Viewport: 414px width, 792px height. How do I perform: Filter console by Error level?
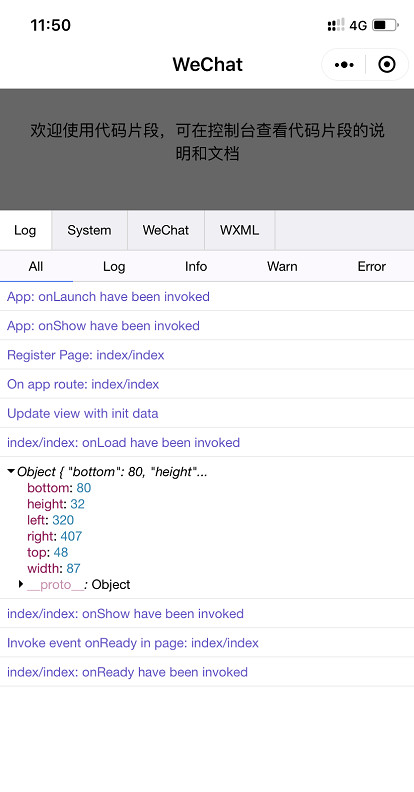point(372,266)
